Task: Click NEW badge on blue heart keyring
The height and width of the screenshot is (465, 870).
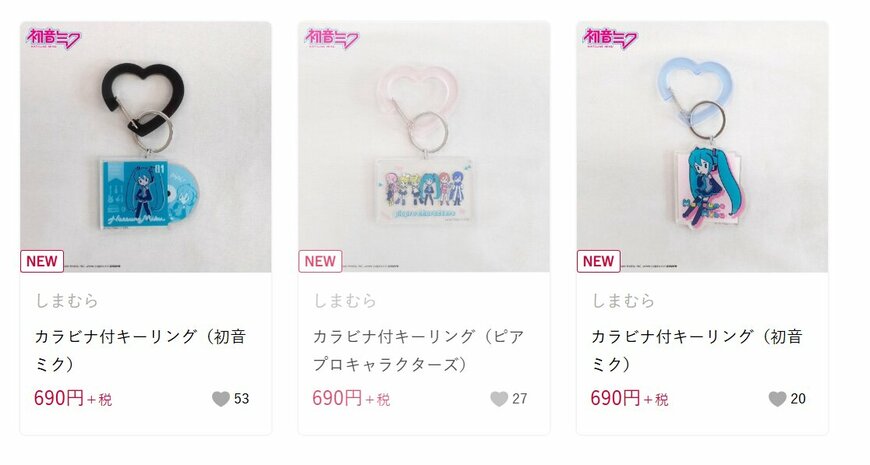Action: tap(599, 261)
